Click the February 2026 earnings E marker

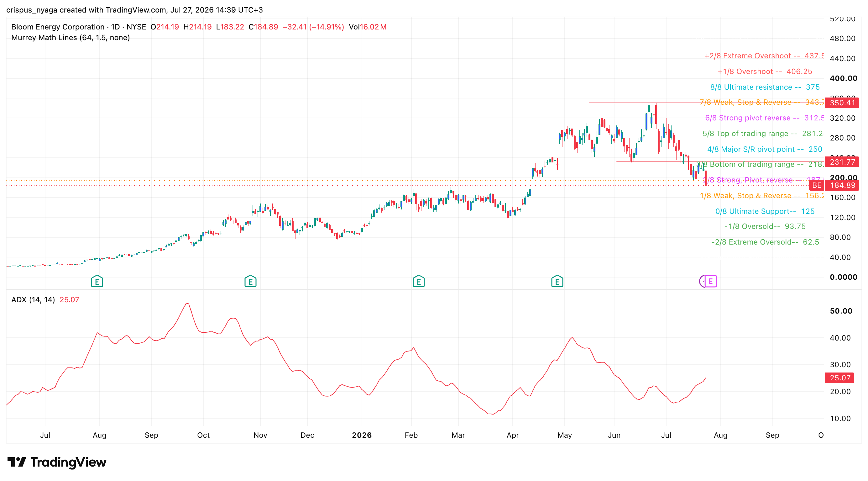click(x=419, y=282)
